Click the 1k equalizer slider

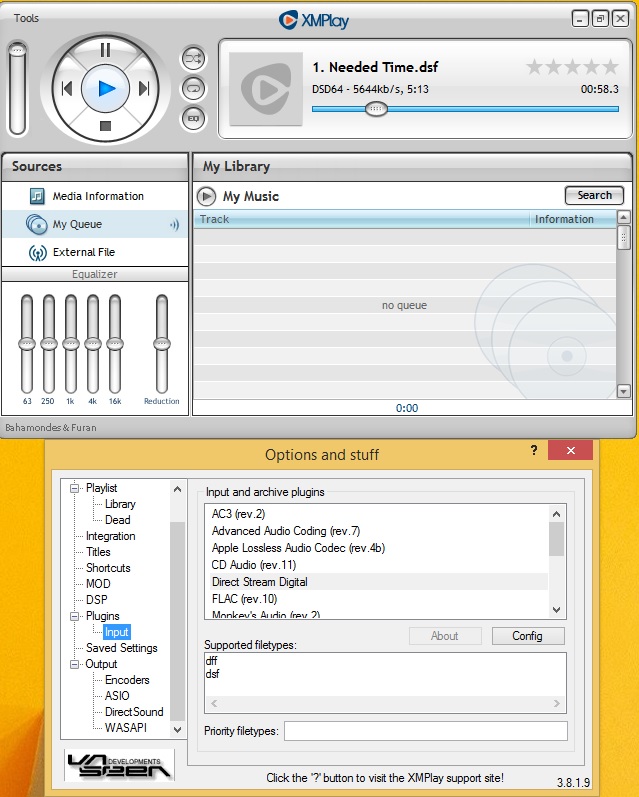[71, 344]
